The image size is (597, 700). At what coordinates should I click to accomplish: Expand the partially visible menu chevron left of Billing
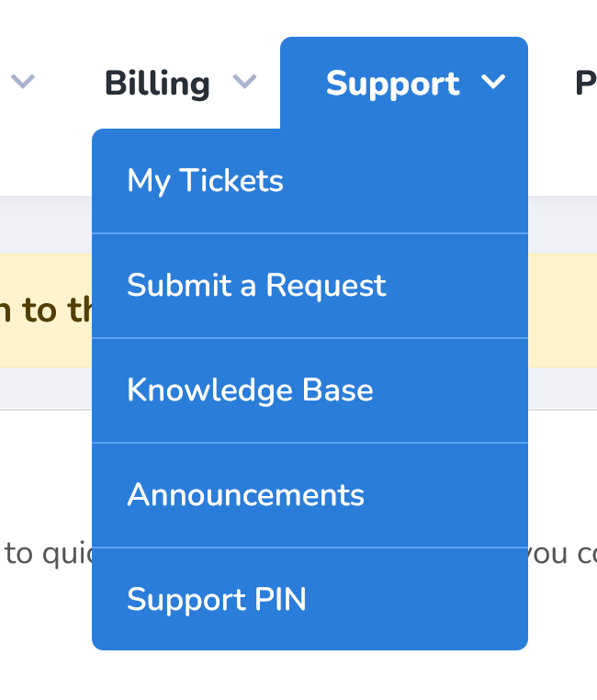tap(23, 82)
